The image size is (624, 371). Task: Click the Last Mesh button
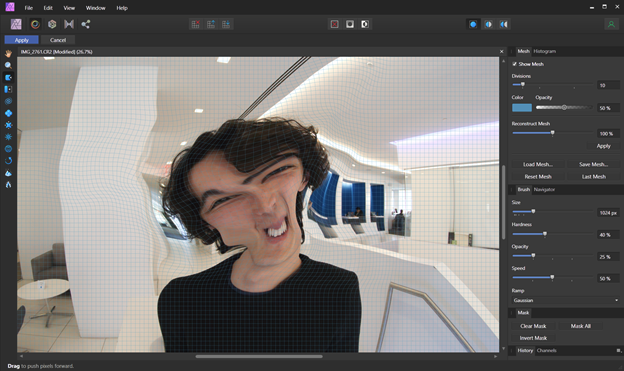[593, 176]
